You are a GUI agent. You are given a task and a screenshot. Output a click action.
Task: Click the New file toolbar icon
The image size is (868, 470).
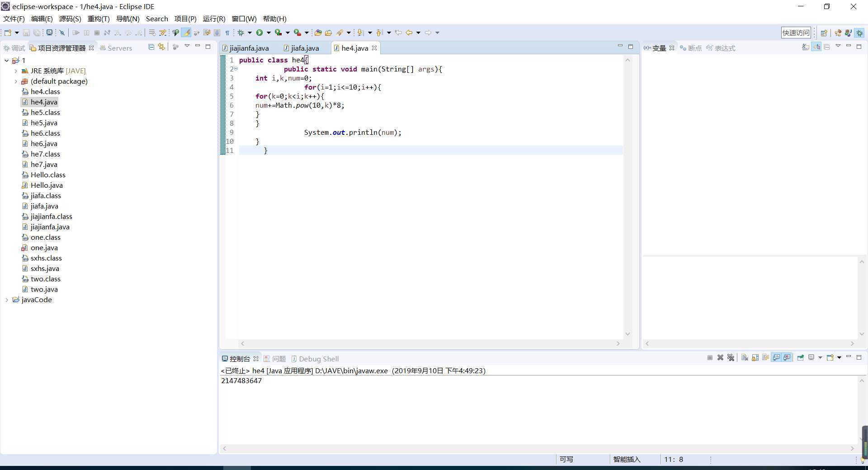pos(8,33)
